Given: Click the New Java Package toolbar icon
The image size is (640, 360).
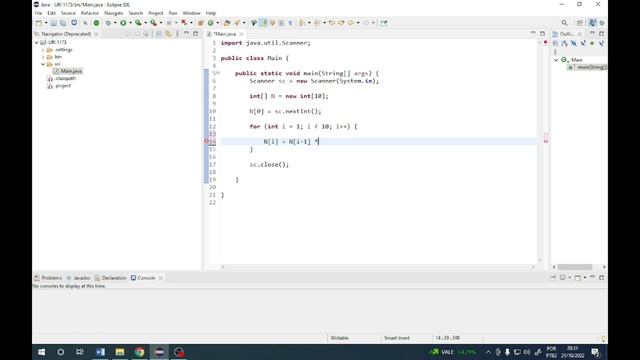Looking at the screenshot, I should [200, 23].
